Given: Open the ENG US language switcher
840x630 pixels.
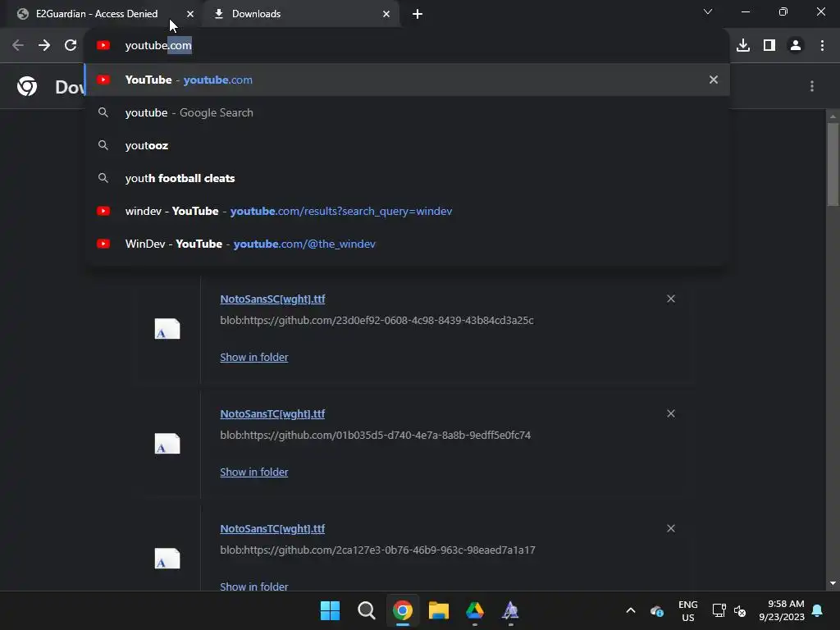Looking at the screenshot, I should (x=688, y=610).
